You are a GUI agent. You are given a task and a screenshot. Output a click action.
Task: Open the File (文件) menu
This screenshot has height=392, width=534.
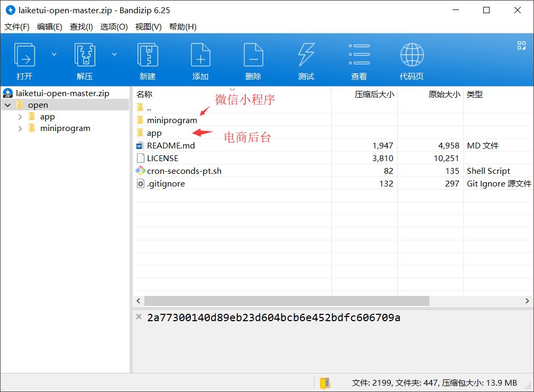pyautogui.click(x=17, y=27)
